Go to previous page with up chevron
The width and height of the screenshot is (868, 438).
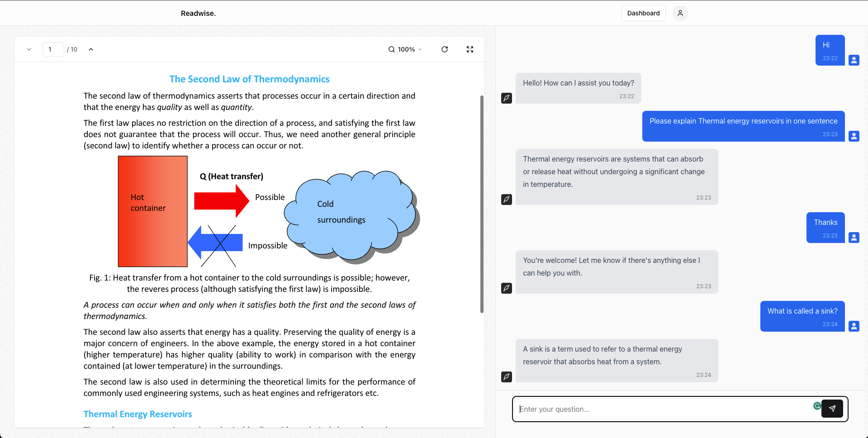[x=90, y=49]
